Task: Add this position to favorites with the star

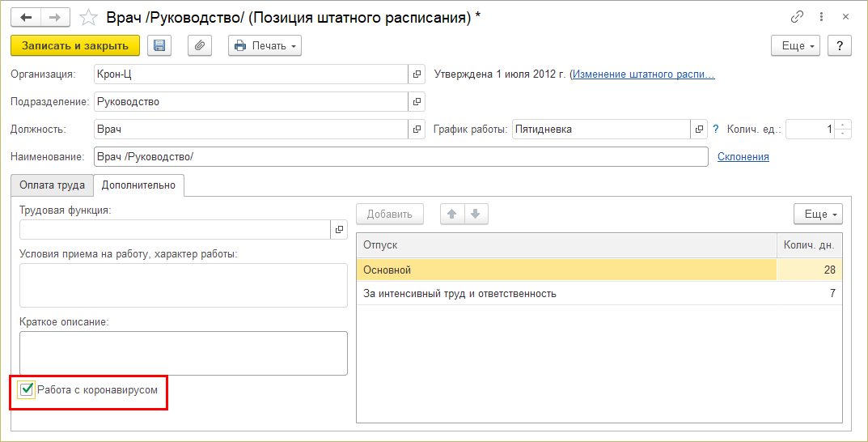Action: pyautogui.click(x=91, y=17)
